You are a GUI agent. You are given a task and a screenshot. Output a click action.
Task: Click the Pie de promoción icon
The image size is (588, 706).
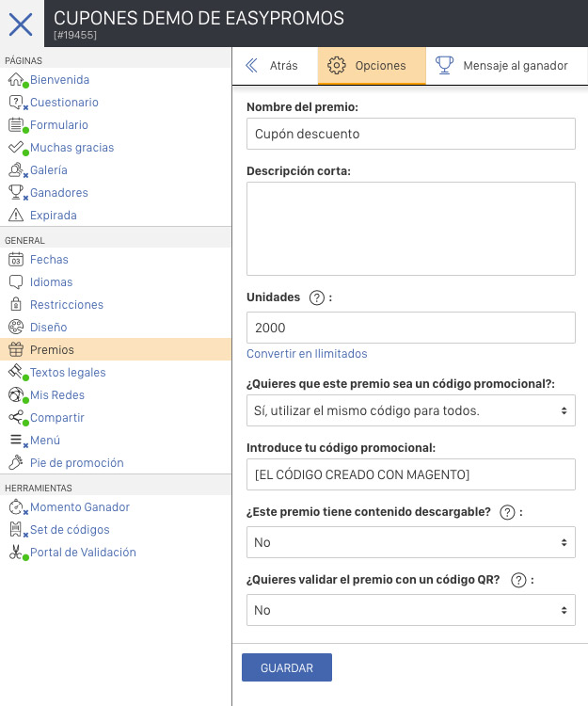tap(16, 462)
